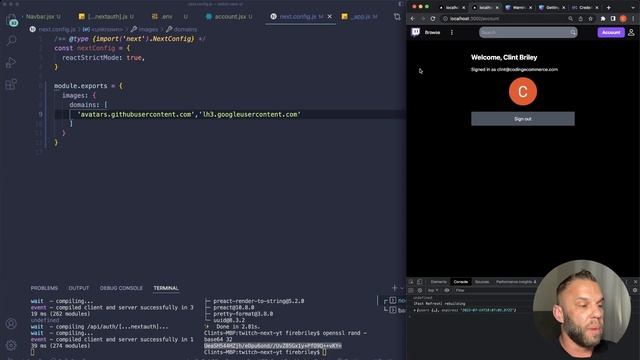Click the zoom magnifier icon in the address bar

coord(570,19)
